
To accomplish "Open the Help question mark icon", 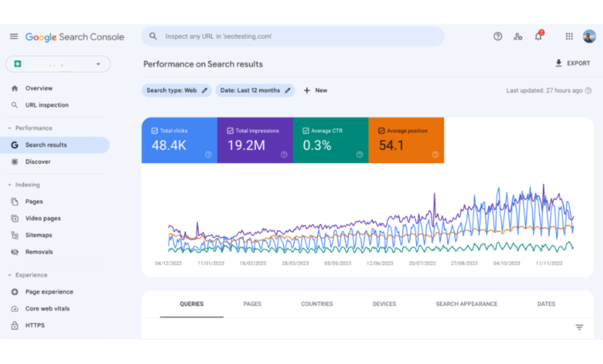I will click(x=498, y=36).
